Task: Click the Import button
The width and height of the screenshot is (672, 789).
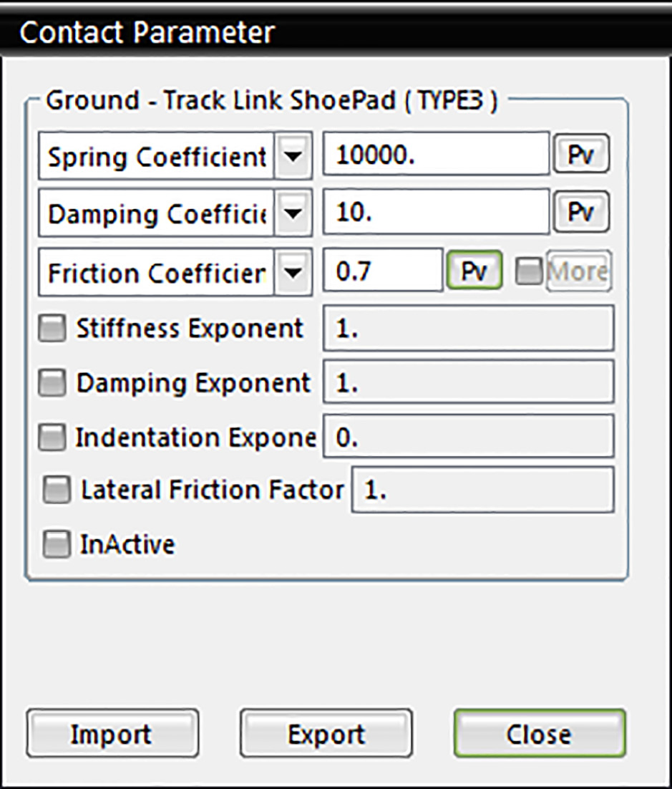Action: tap(112, 734)
